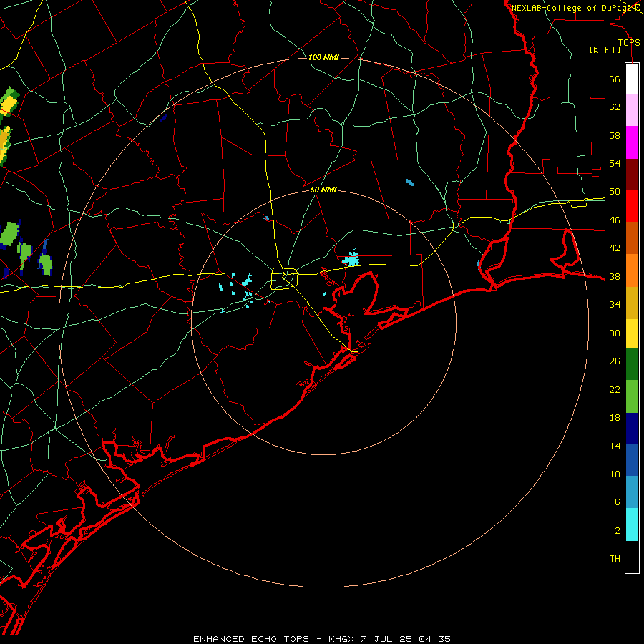The width and height of the screenshot is (644, 644).
Task: Select the yellow legend color block
Action: click(x=632, y=333)
